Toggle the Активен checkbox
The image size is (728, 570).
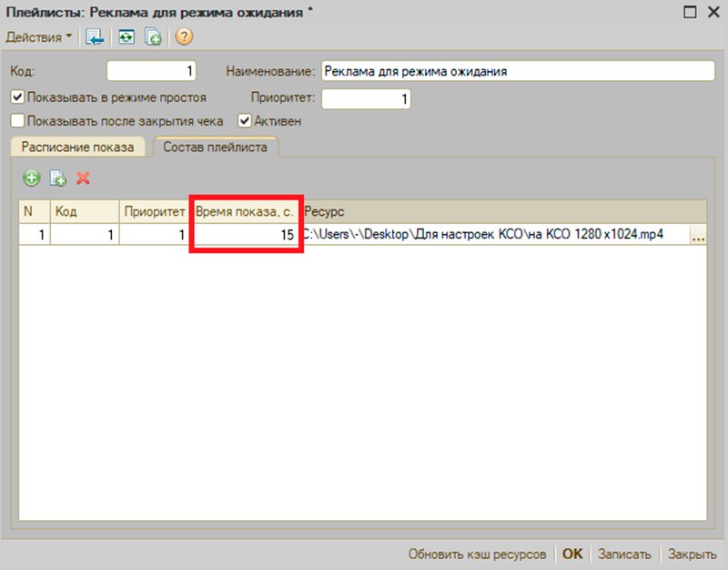[x=244, y=121]
